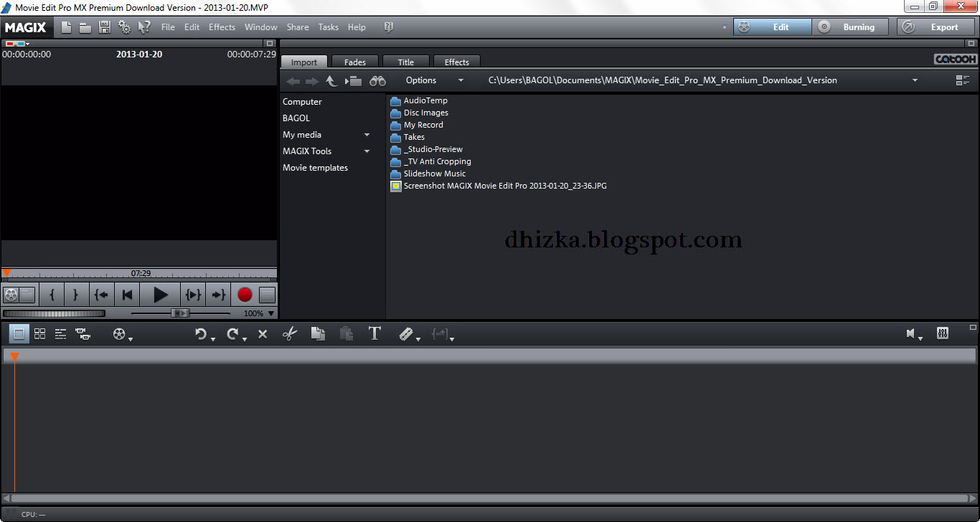The height and width of the screenshot is (522, 980).
Task: Open the Window menu
Action: [260, 27]
